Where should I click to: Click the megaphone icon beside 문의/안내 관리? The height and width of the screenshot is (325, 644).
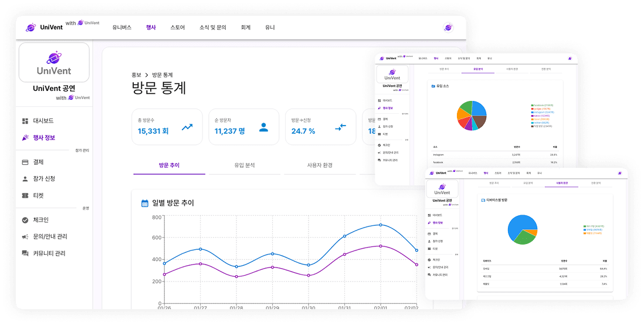25,236
